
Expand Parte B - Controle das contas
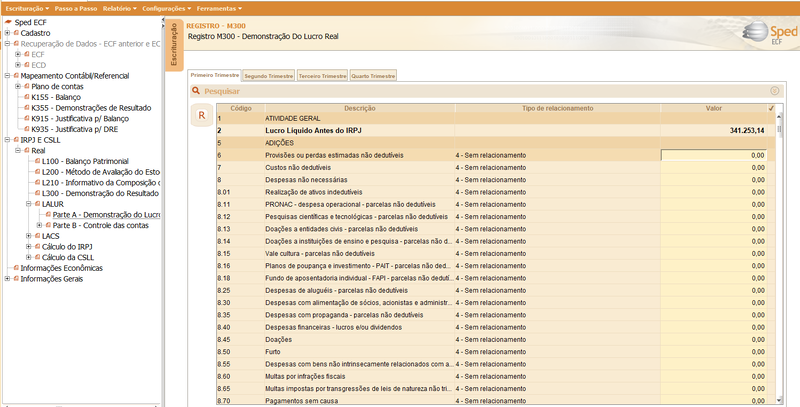click(39, 225)
